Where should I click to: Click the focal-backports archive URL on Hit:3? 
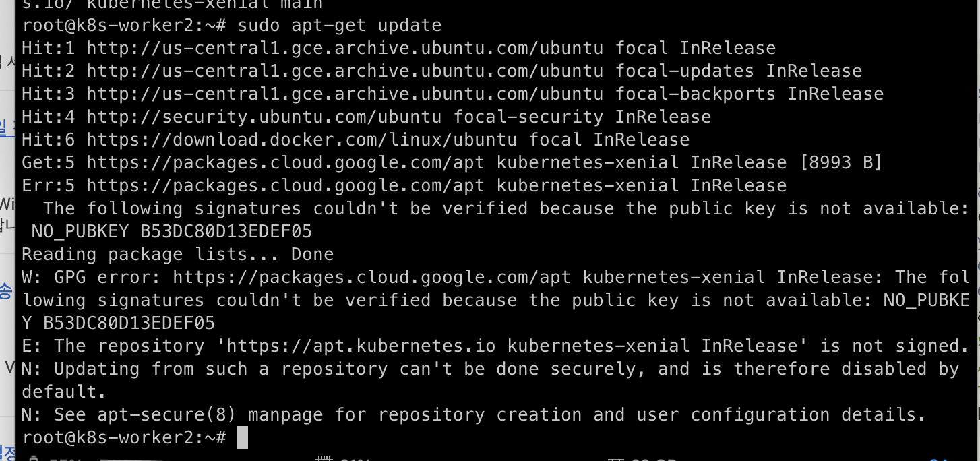click(345, 94)
